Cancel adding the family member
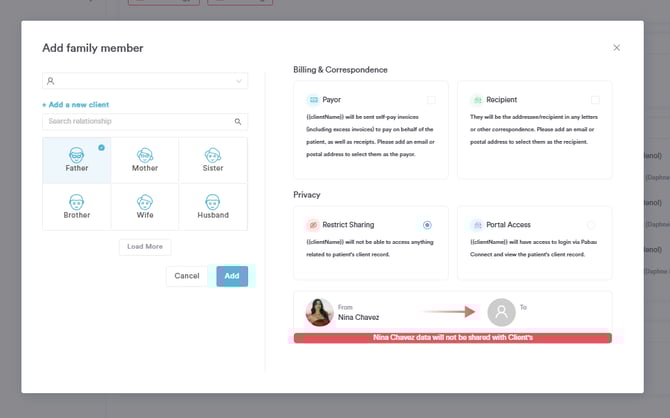This screenshot has width=670, height=418. coord(187,276)
